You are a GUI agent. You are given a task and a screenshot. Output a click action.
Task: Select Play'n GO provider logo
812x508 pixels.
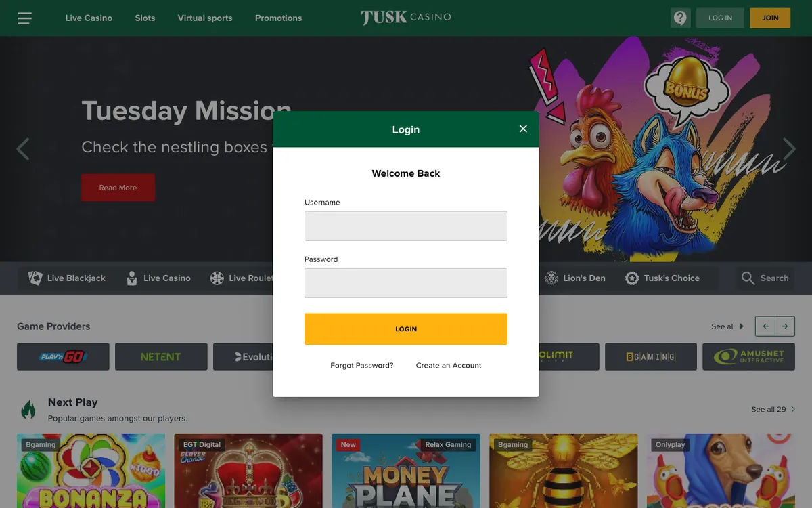63,356
